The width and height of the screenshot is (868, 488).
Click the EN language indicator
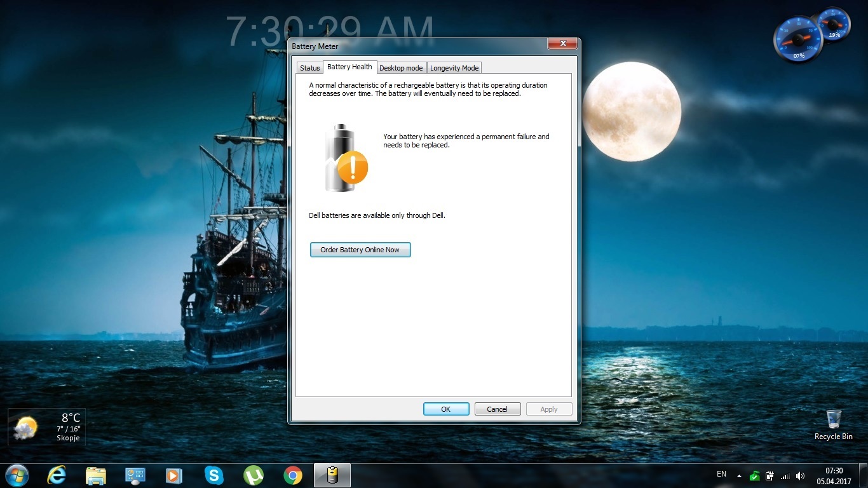[721, 474]
